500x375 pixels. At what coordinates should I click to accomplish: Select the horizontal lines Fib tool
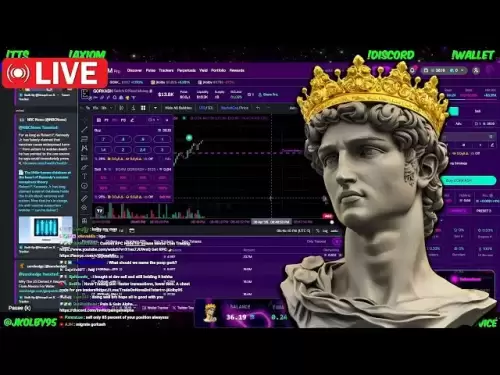pyautogui.click(x=85, y=139)
